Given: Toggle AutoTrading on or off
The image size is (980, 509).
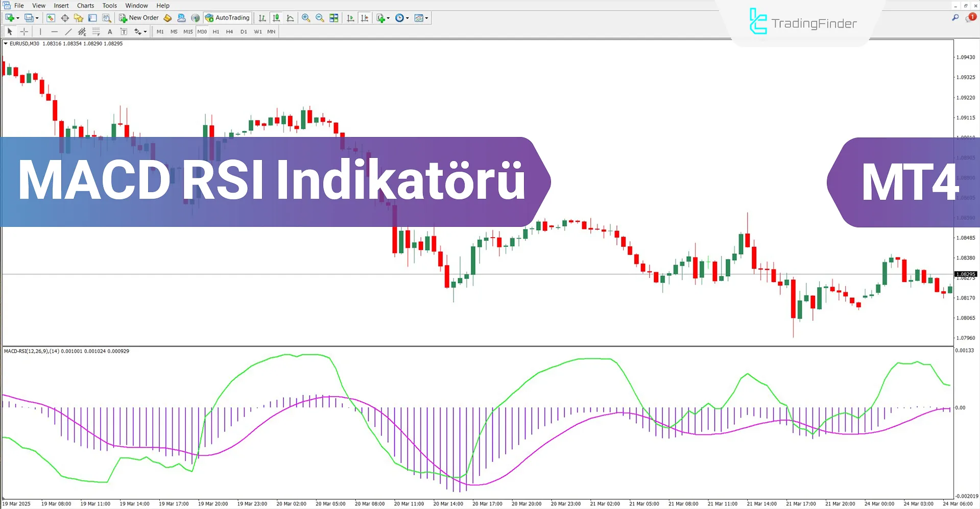Looking at the screenshot, I should coord(228,18).
